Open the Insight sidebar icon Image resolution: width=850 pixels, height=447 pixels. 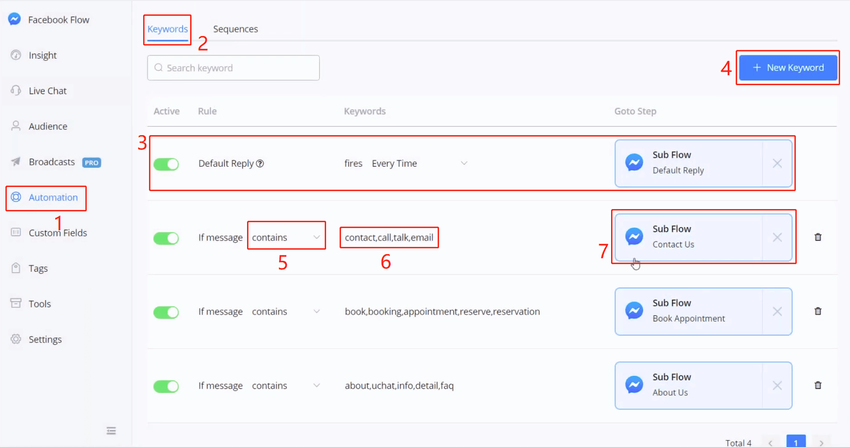click(x=15, y=56)
